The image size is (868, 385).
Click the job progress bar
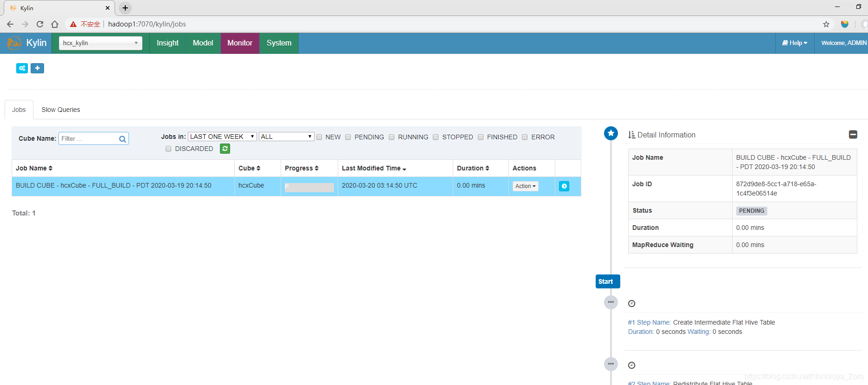(309, 187)
